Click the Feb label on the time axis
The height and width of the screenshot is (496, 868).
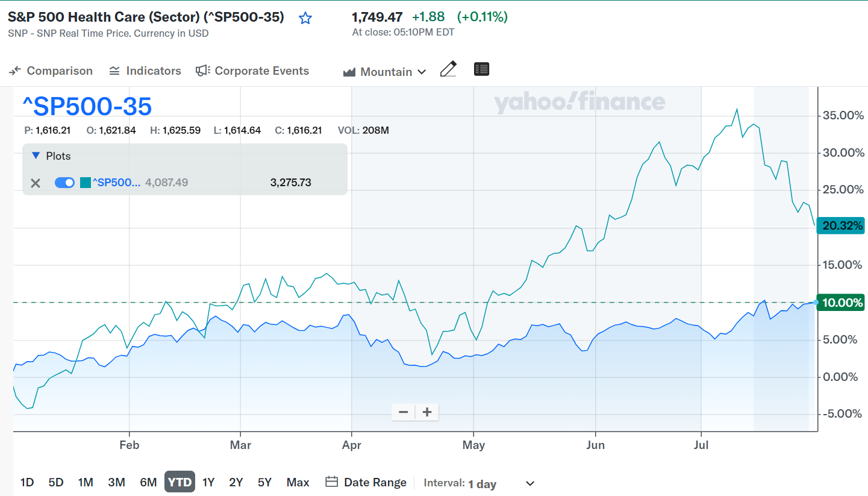click(x=129, y=445)
